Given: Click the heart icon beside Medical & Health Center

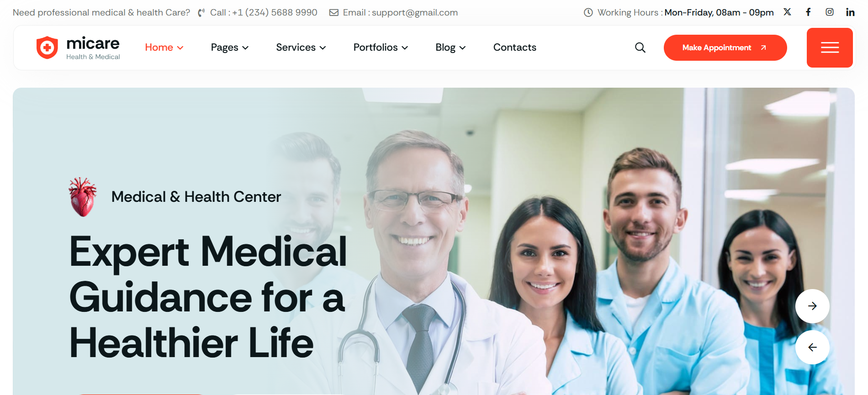Looking at the screenshot, I should 83,197.
